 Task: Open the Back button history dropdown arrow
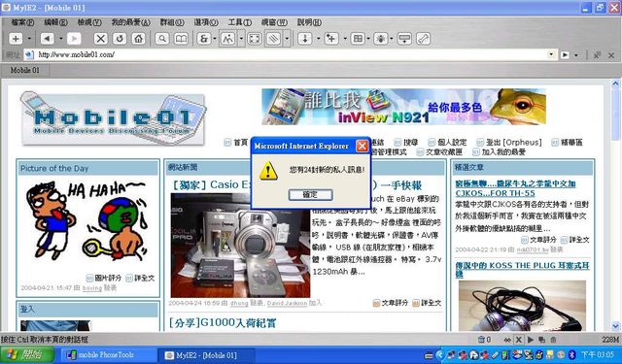(60, 39)
